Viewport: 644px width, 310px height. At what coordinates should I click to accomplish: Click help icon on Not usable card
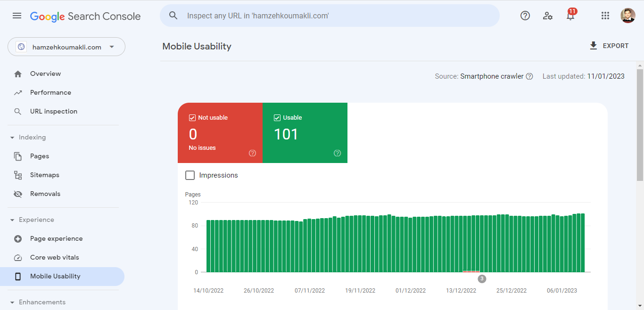[x=252, y=153]
